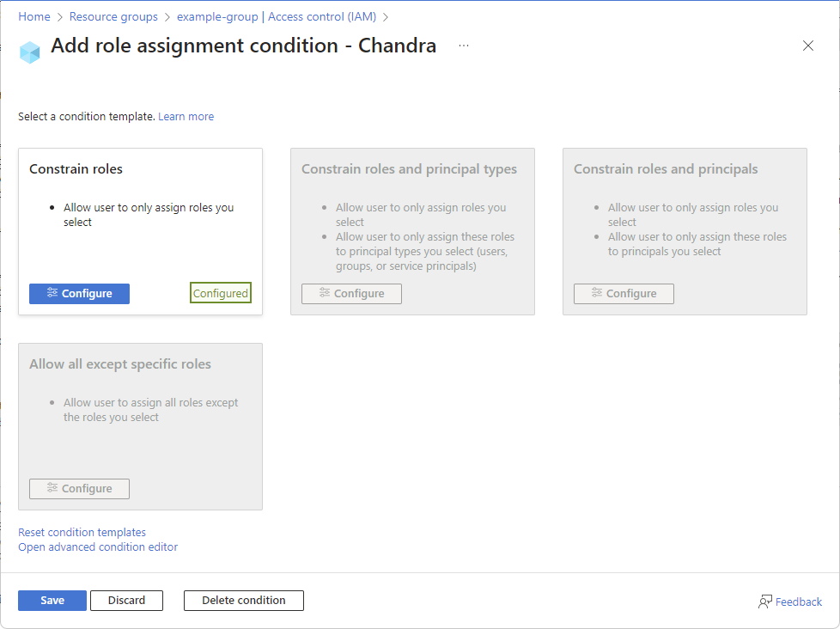Open example-group Access control (IAM) breadcrumb
The height and width of the screenshot is (629, 840).
(277, 17)
